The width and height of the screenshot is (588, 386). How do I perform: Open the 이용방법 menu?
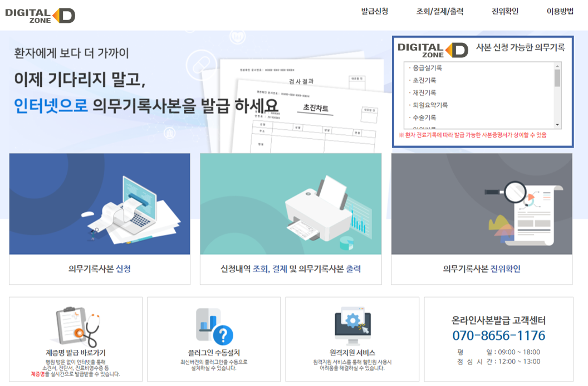(x=560, y=11)
